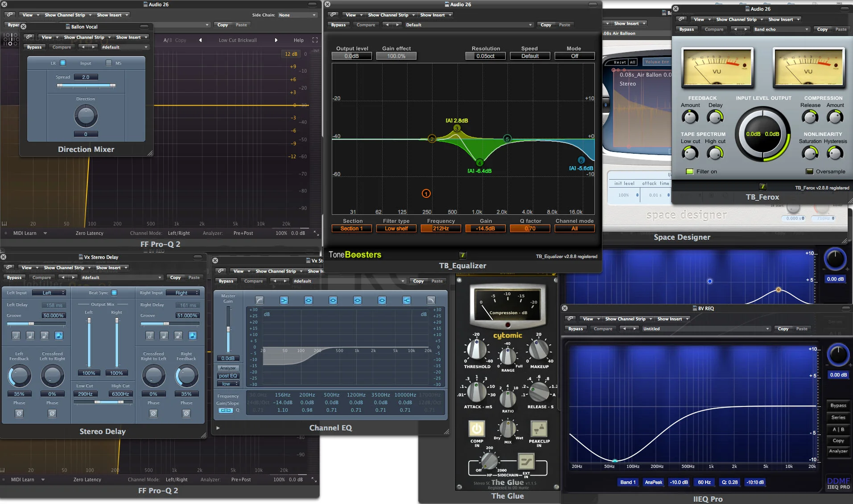Click Copy in Channel EQ window header
Image resolution: width=853 pixels, height=504 pixels.
pyautogui.click(x=418, y=281)
